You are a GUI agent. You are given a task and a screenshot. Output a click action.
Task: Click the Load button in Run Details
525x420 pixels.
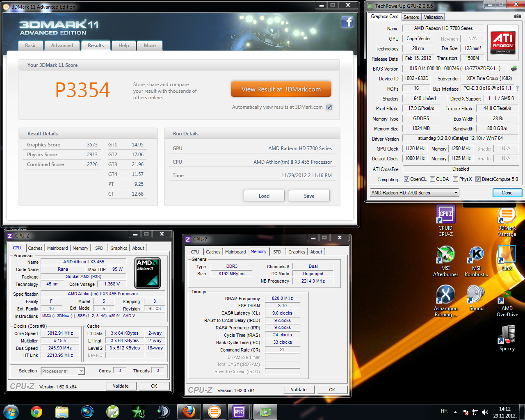(x=264, y=196)
